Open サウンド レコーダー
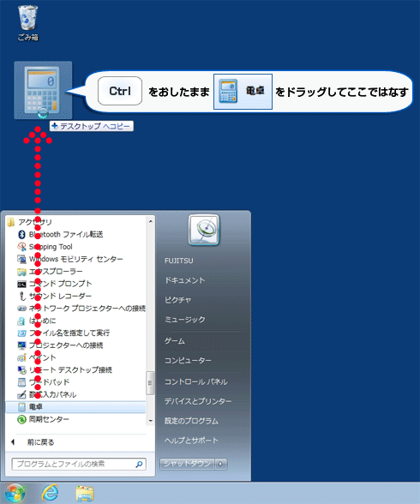Image resolution: width=420 pixels, height=504 pixels. [55, 296]
